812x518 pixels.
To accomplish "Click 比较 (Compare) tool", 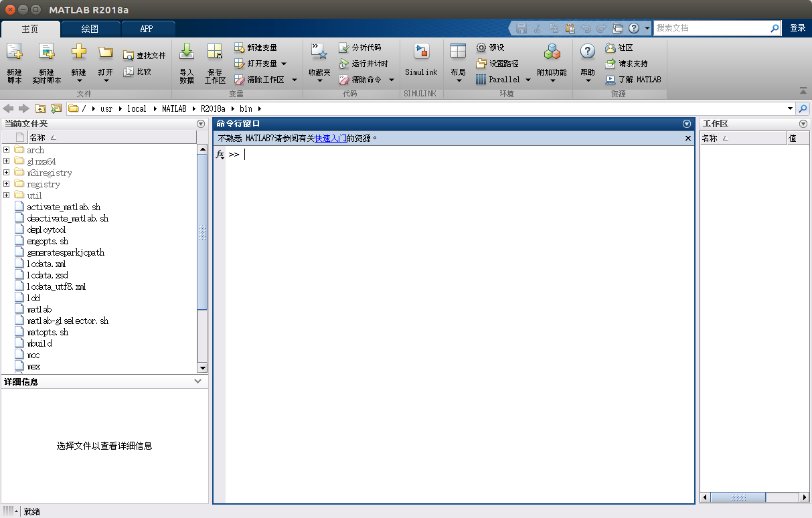I will coord(137,71).
